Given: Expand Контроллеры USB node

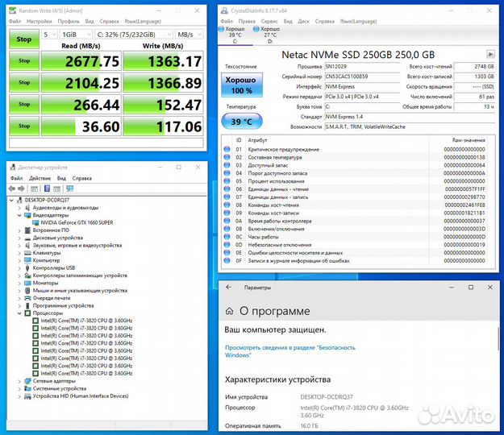Looking at the screenshot, I should [19, 268].
